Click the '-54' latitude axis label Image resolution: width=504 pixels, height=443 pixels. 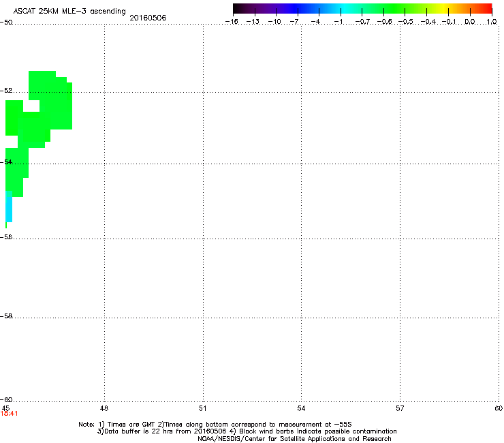[6, 162]
